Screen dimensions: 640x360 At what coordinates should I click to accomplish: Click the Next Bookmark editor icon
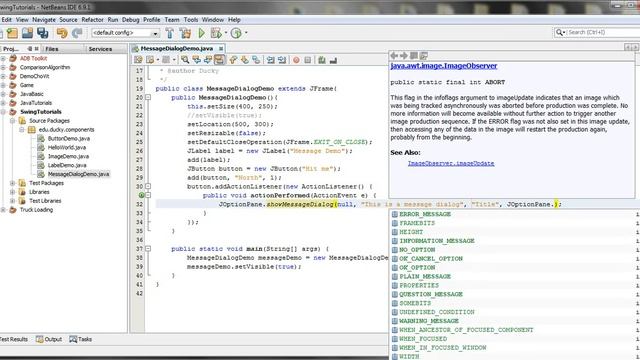pyautogui.click(x=244, y=60)
